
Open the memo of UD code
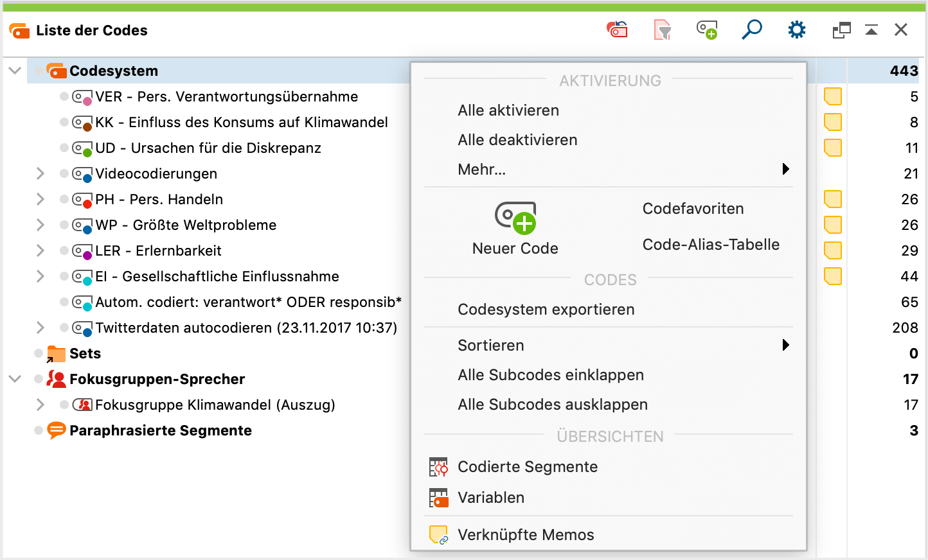833,148
